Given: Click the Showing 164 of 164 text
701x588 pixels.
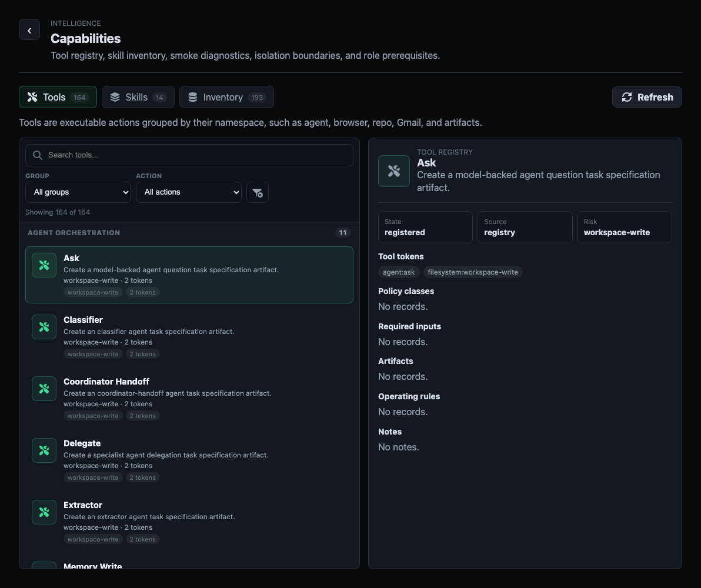Looking at the screenshot, I should 58,212.
